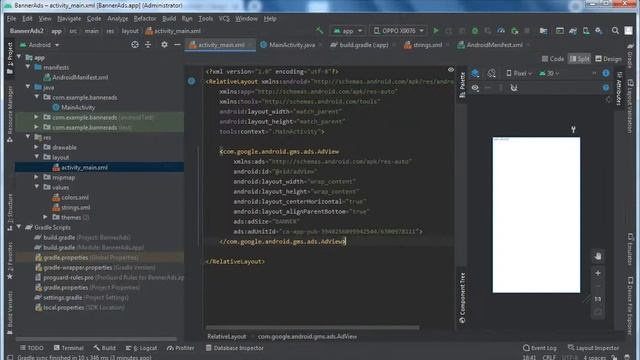Click project pane locate target icon
The height and width of the screenshot is (360, 640).
tap(135, 45)
